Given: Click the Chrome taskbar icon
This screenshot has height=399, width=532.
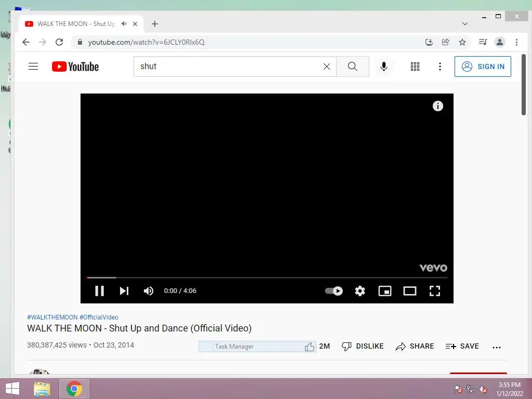Looking at the screenshot, I should (74, 389).
